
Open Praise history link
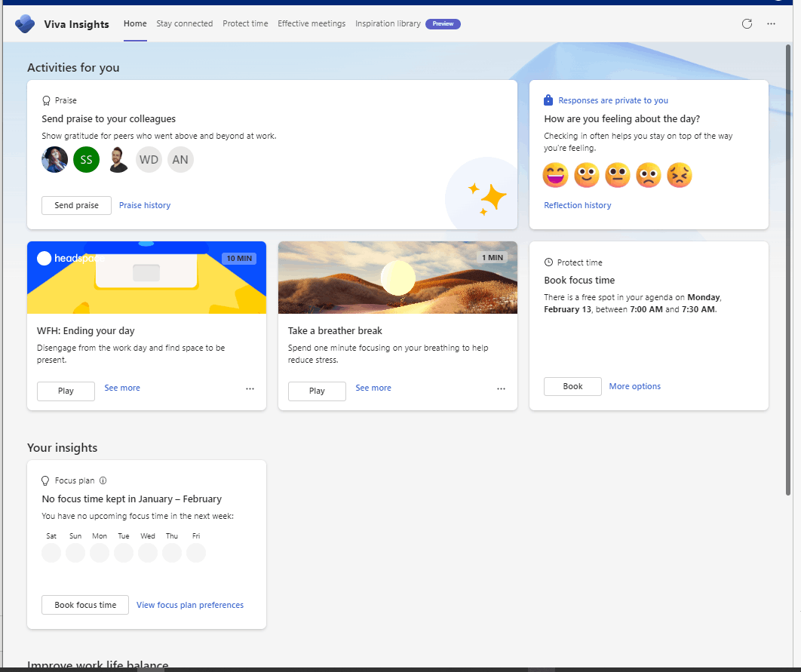click(x=145, y=205)
